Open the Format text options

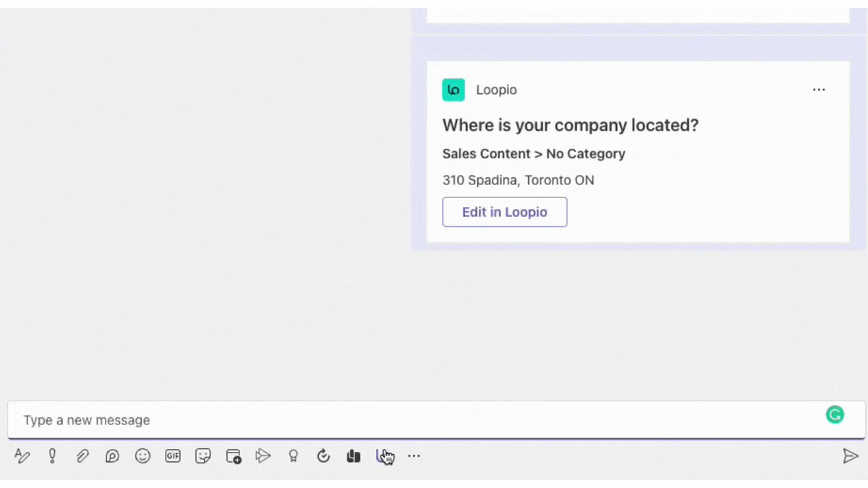point(22,456)
